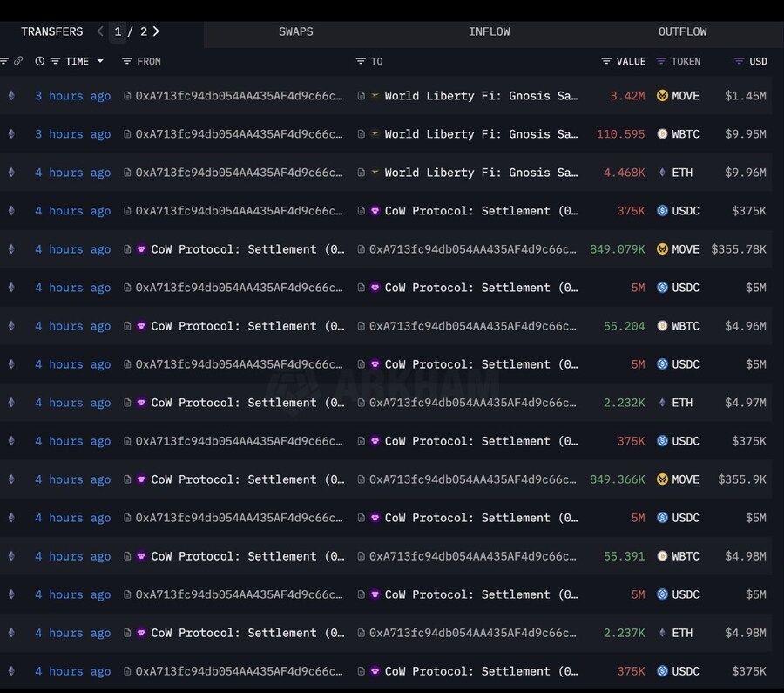Open the INFLOW tab
The height and width of the screenshot is (693, 784).
[x=489, y=31]
